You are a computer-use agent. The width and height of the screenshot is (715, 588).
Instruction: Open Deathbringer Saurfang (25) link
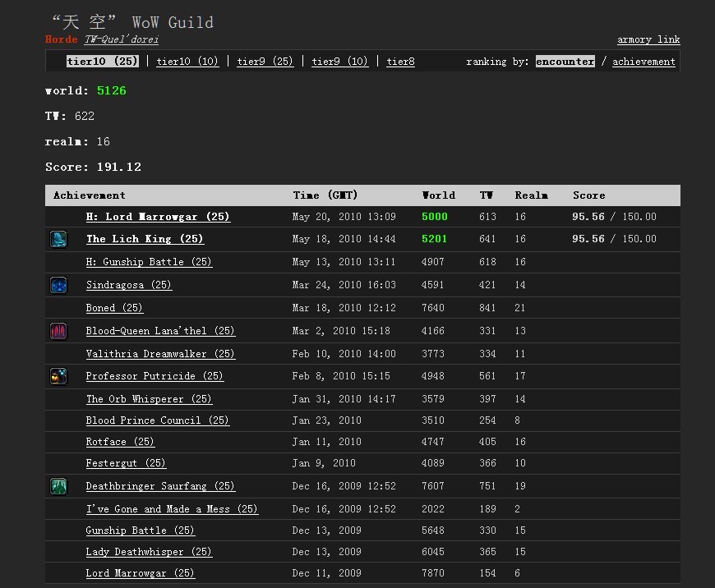click(160, 486)
